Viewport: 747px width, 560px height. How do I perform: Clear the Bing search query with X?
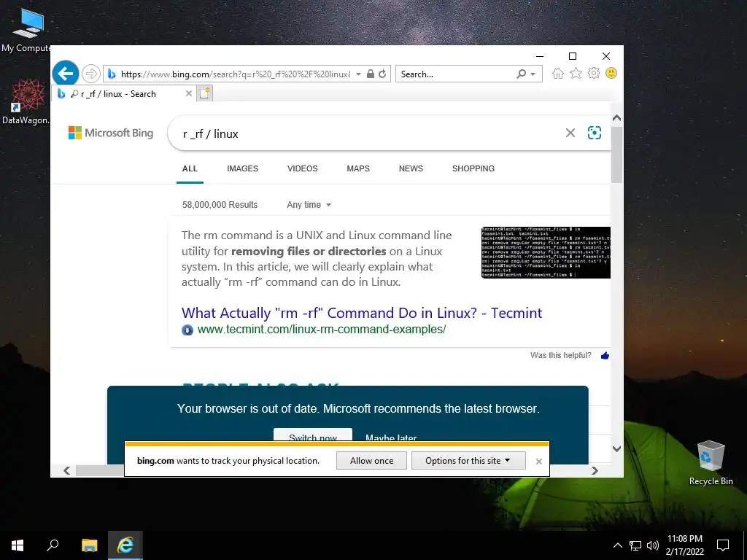pyautogui.click(x=570, y=133)
